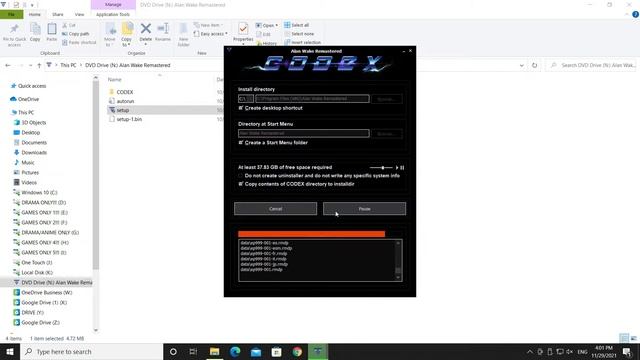Select the setup-1.bin file
Screen dimensions: 640x360
[129, 119]
